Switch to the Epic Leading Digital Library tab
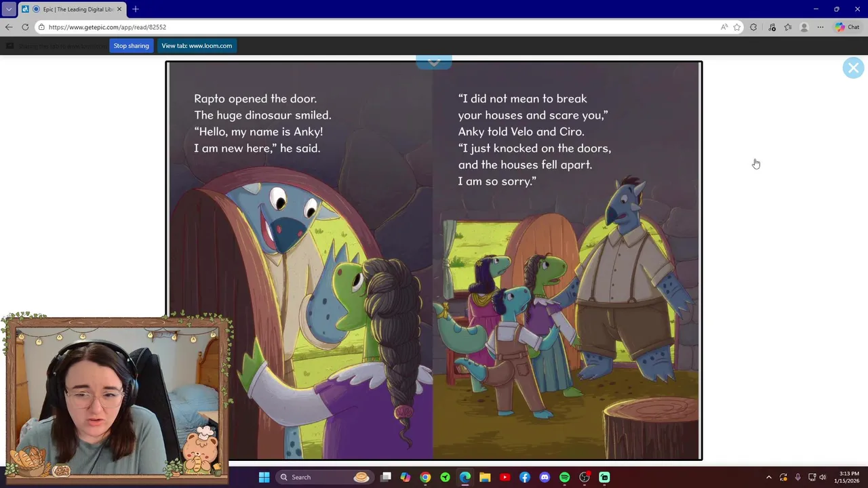868x488 pixels. click(x=73, y=9)
